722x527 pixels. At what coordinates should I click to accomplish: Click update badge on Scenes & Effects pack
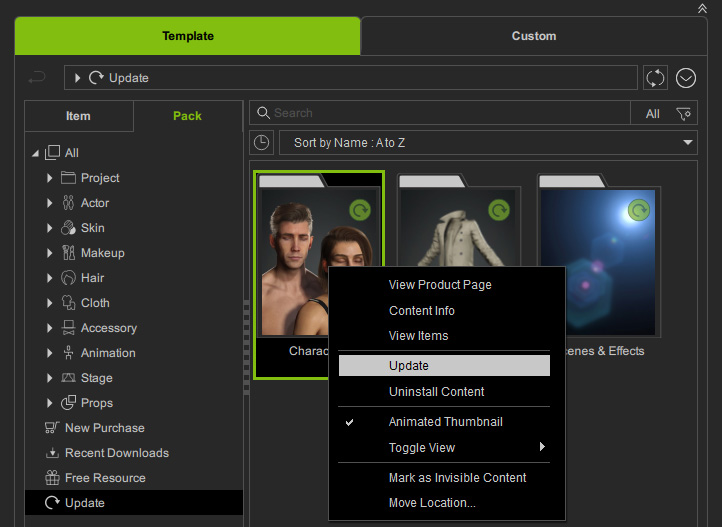click(x=638, y=210)
